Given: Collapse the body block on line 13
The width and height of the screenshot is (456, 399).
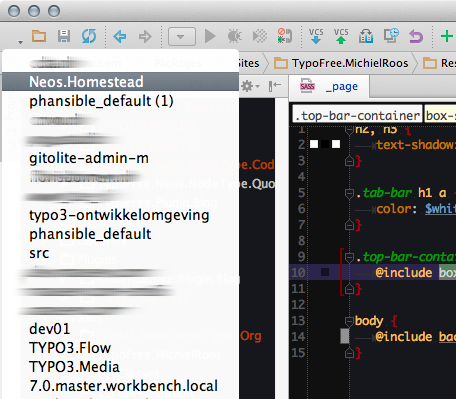Looking at the screenshot, I should [x=349, y=321].
